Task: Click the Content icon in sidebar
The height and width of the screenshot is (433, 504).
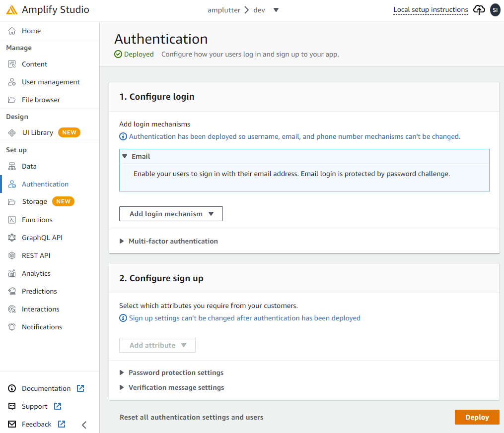Action: coord(12,64)
